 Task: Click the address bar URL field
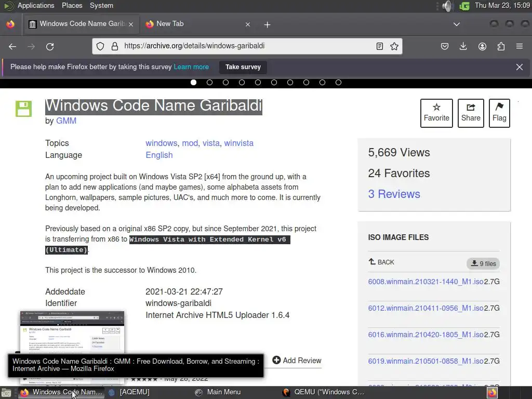[x=247, y=46]
